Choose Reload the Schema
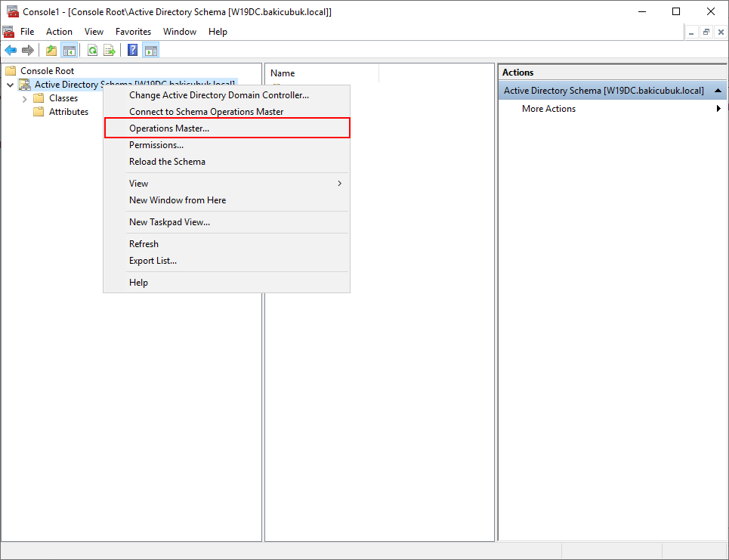The width and height of the screenshot is (729, 560). coord(227,162)
